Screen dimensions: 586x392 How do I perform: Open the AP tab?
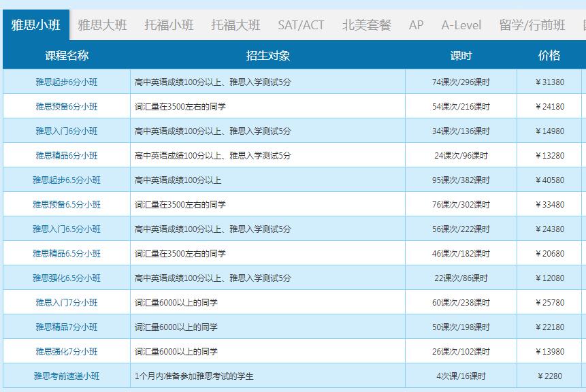point(416,25)
